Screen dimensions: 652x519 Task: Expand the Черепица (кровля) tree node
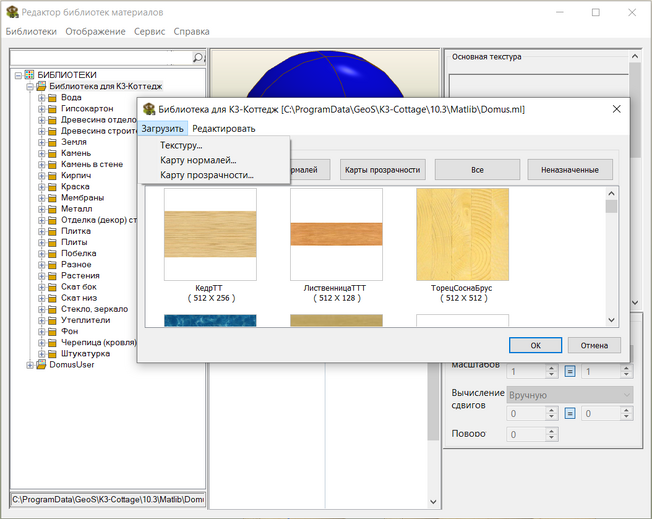41,343
